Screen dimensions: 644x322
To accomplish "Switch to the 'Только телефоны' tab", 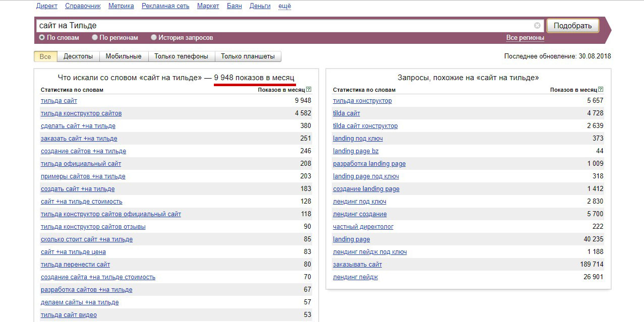I will [182, 56].
